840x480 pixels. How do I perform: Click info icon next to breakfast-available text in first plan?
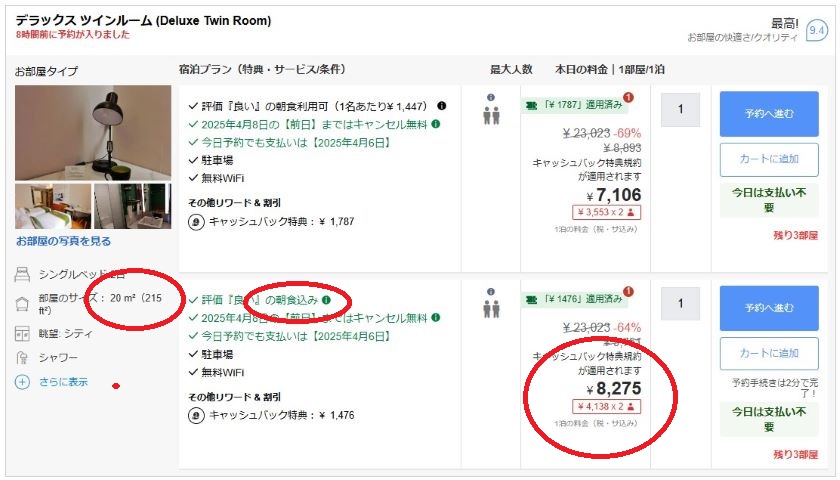coord(441,105)
